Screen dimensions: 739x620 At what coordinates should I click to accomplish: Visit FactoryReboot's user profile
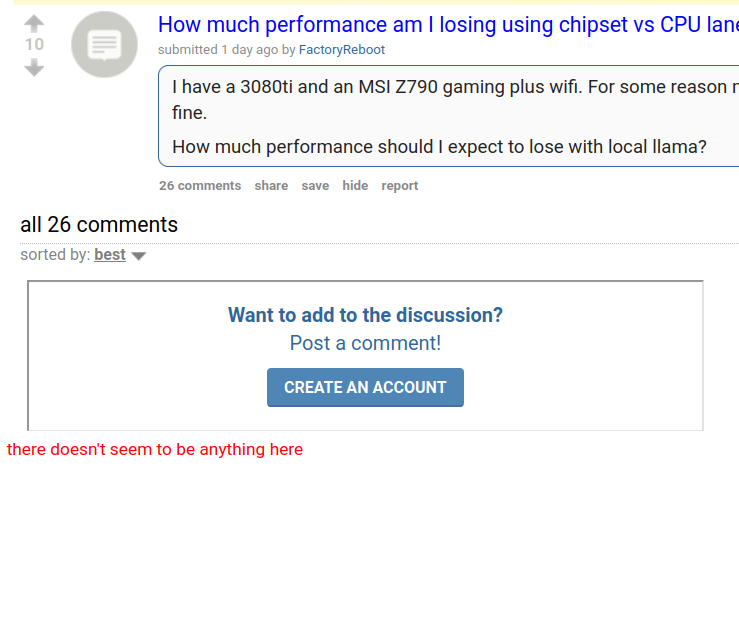(341, 50)
